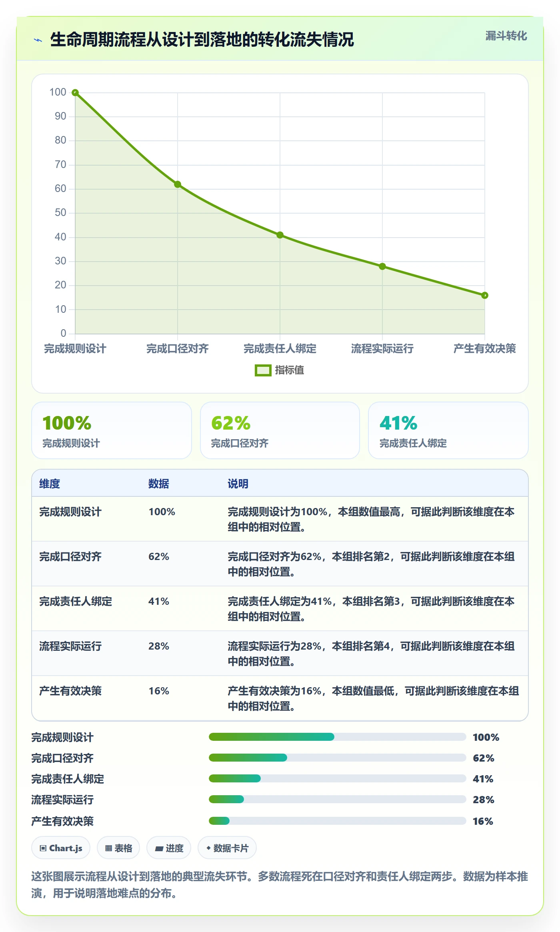Click the 28% cell in the table

[159, 646]
